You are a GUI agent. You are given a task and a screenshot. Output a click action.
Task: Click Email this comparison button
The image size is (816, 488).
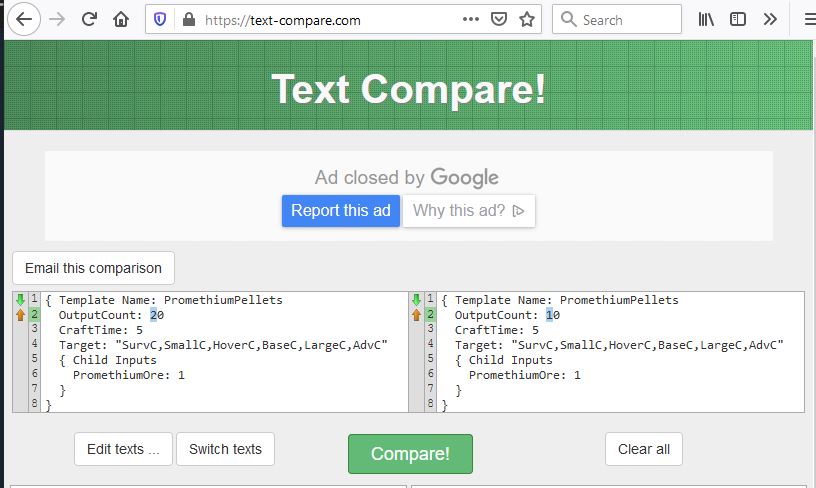pyautogui.click(x=93, y=268)
